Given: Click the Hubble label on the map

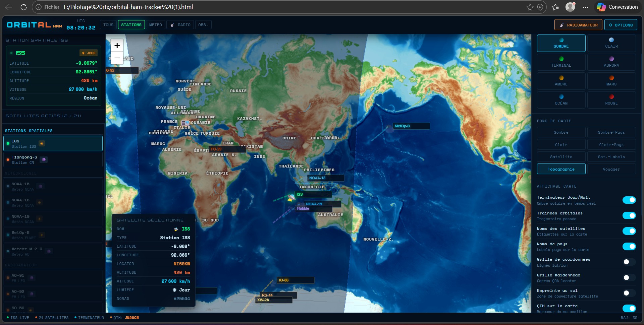Looking at the screenshot, I should (x=303, y=208).
